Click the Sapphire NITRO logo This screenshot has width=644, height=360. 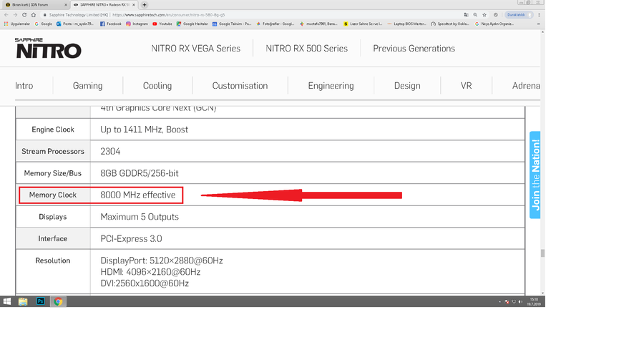coord(49,48)
